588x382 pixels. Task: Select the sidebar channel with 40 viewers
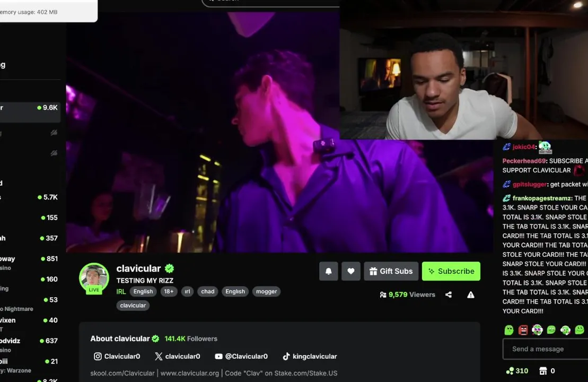(x=30, y=324)
